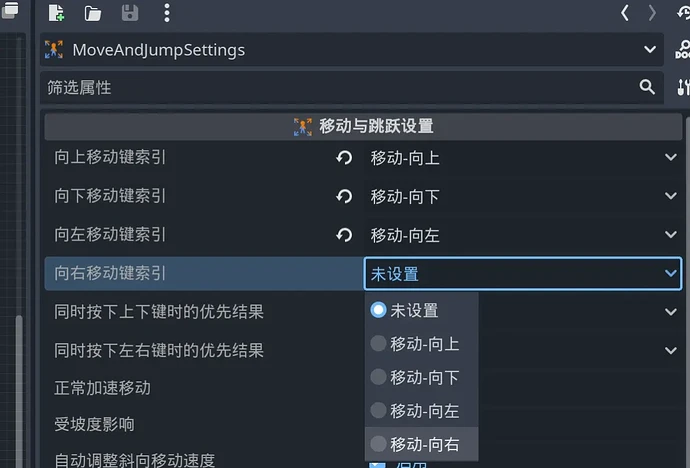This screenshot has width=690, height=468.
Task: Go to next edited object arrow
Action: pos(653,13)
